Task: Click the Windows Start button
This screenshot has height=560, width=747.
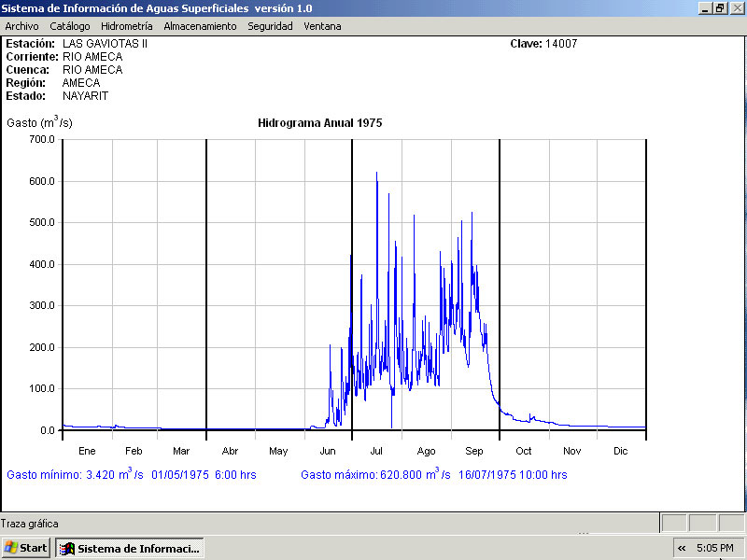Action: [x=26, y=548]
